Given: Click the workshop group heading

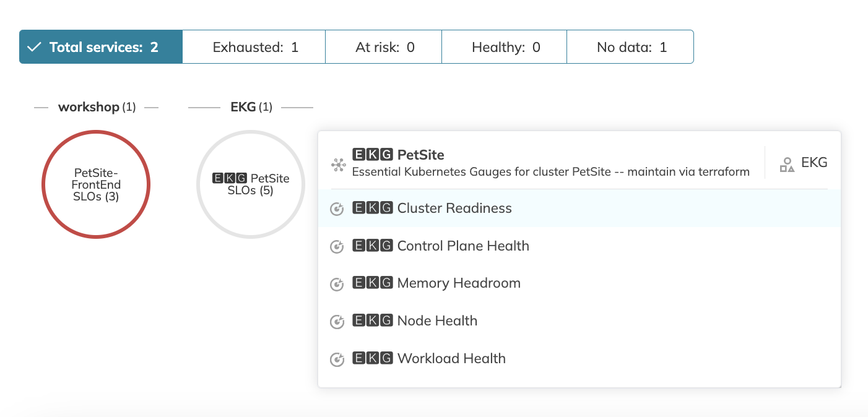Looking at the screenshot, I should click(97, 107).
